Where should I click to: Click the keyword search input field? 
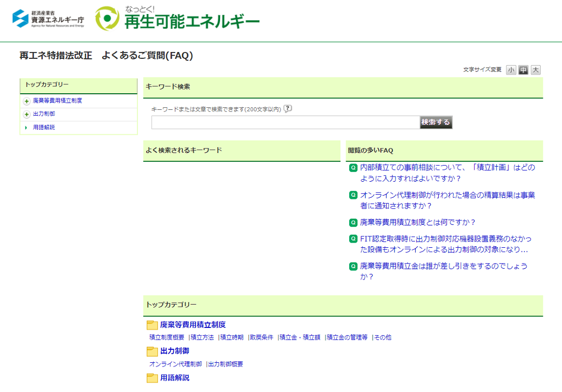coord(285,122)
